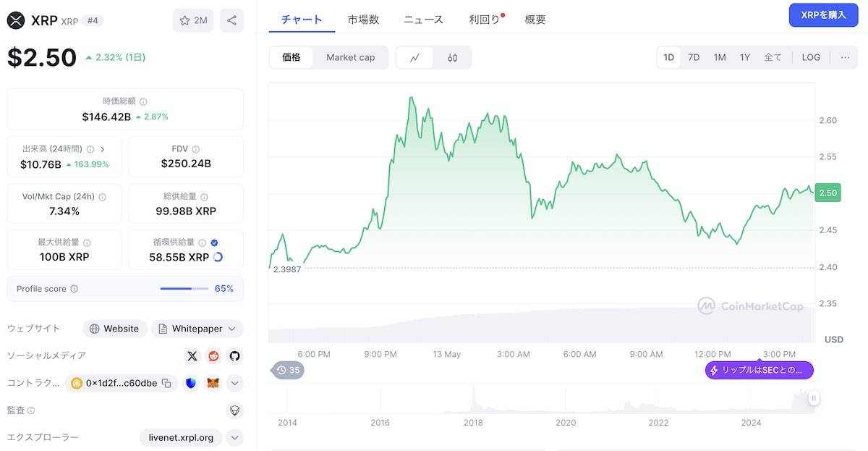This screenshot has width=868, height=451.
Task: Click the 99.98B XRP total supply value
Action: (186, 211)
